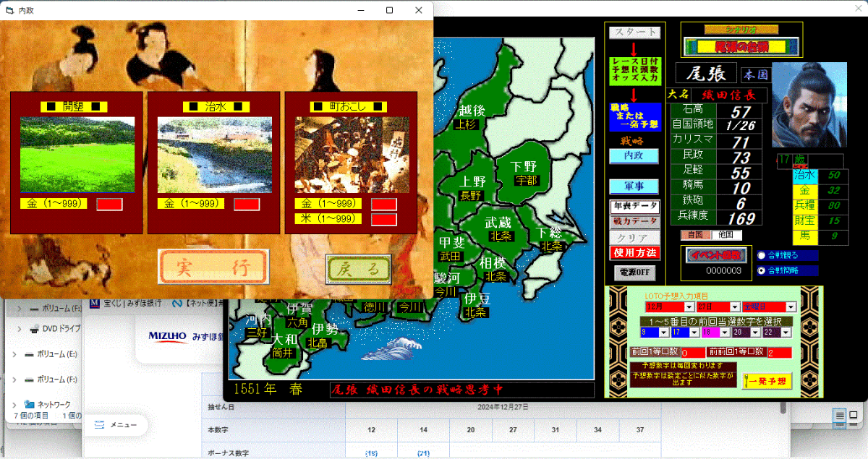Switch to Explorer details view icon
Image resolution: width=868 pixels, height=459 pixels.
[841, 416]
